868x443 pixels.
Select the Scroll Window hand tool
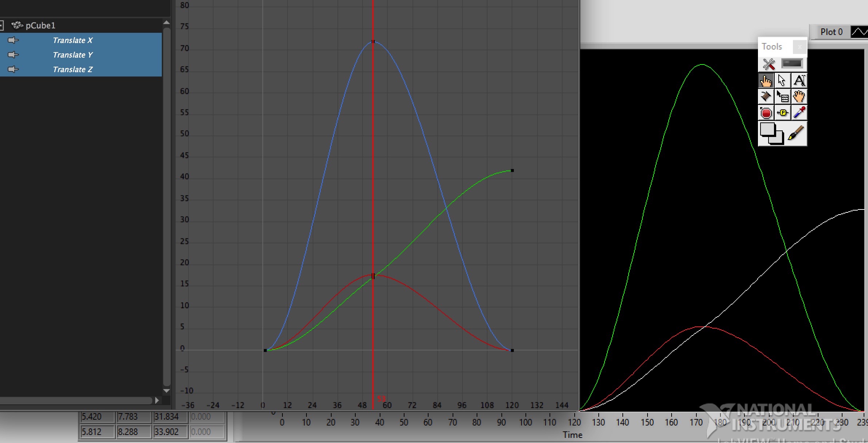coord(799,97)
